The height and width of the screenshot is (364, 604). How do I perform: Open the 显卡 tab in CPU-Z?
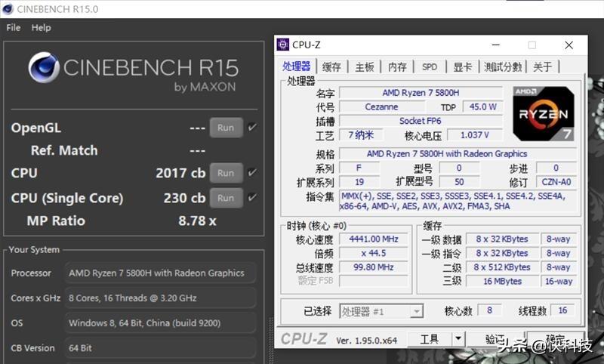point(462,67)
